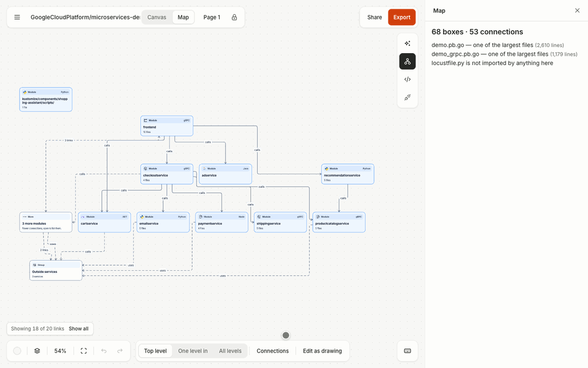The height and width of the screenshot is (368, 588).
Task: Click the paymentservice module icon
Action: pyautogui.click(x=200, y=217)
